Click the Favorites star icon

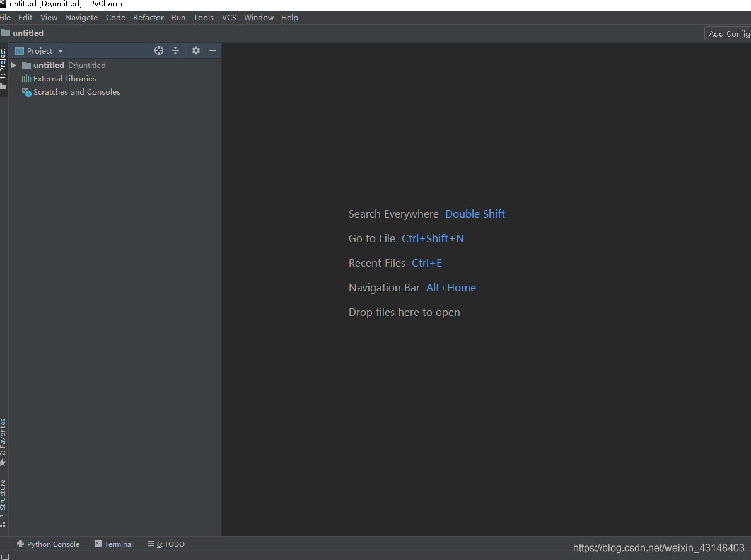pyautogui.click(x=3, y=463)
